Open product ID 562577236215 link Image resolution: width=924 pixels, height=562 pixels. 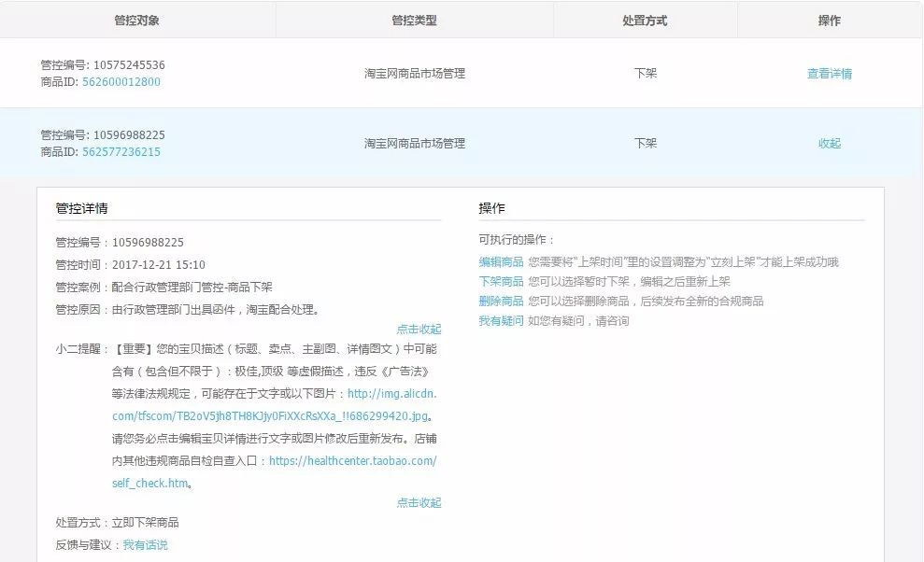coord(121,152)
